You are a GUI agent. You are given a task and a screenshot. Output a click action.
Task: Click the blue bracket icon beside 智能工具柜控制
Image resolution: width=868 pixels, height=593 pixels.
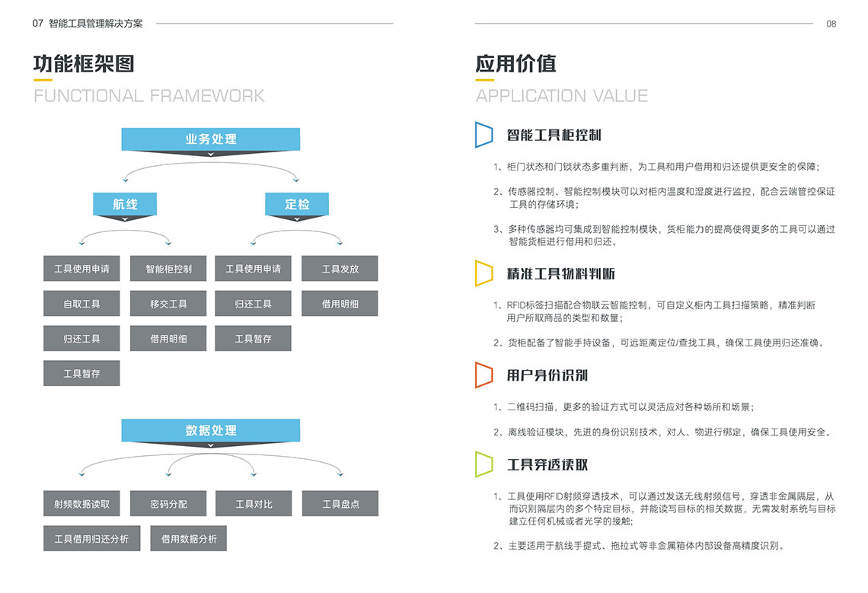click(483, 134)
